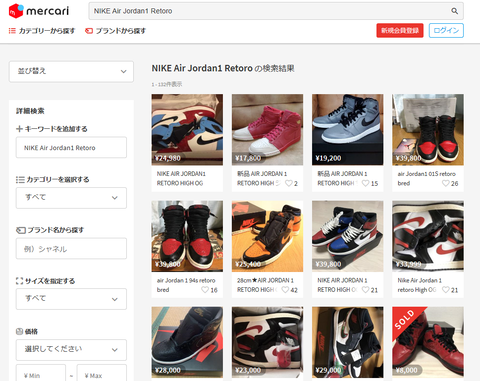Click the brand name input field

(71, 248)
